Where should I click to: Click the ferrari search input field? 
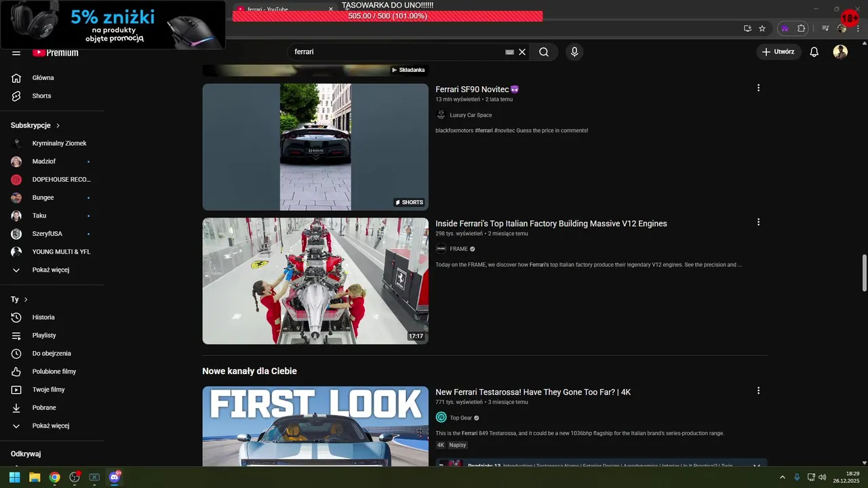point(397,52)
